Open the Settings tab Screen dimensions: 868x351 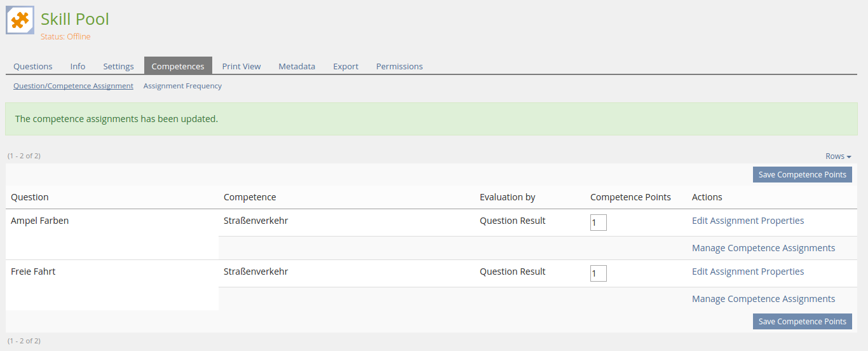(x=118, y=66)
